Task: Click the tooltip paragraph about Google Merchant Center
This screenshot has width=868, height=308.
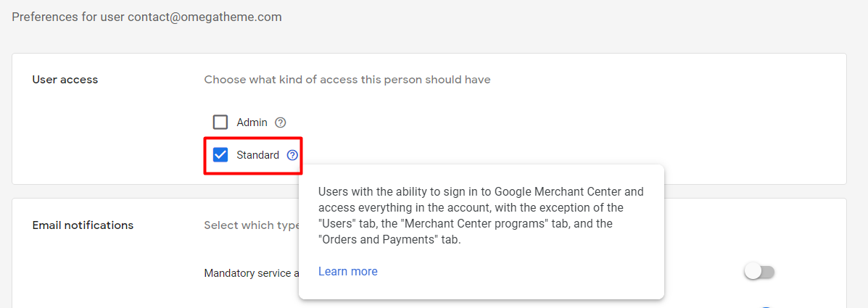Action: (481, 216)
